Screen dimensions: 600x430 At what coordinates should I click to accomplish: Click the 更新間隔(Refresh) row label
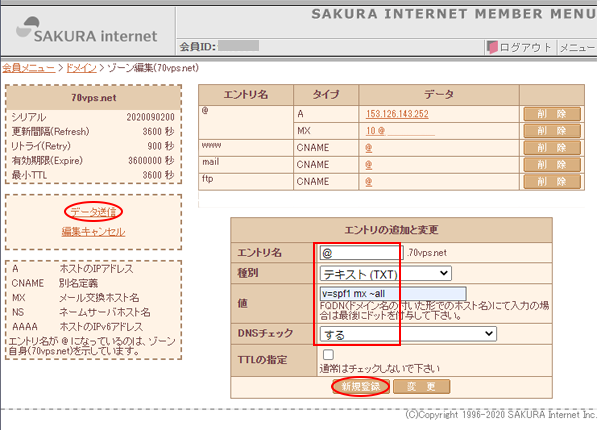click(50, 132)
